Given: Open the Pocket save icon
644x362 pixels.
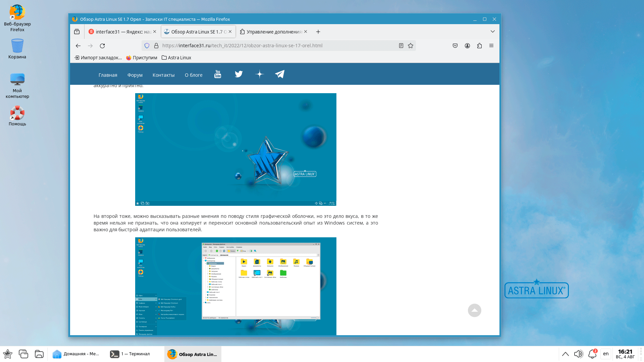Looking at the screenshot, I should point(455,46).
